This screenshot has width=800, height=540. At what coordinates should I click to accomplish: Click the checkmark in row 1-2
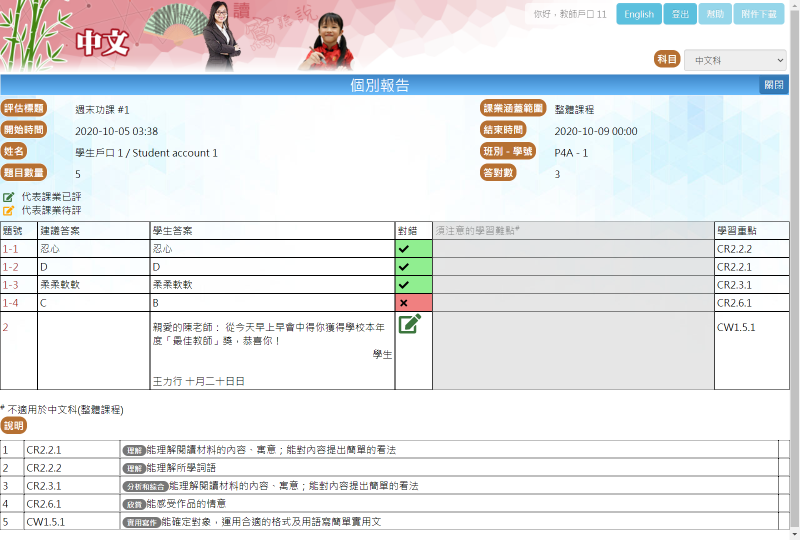(x=404, y=267)
